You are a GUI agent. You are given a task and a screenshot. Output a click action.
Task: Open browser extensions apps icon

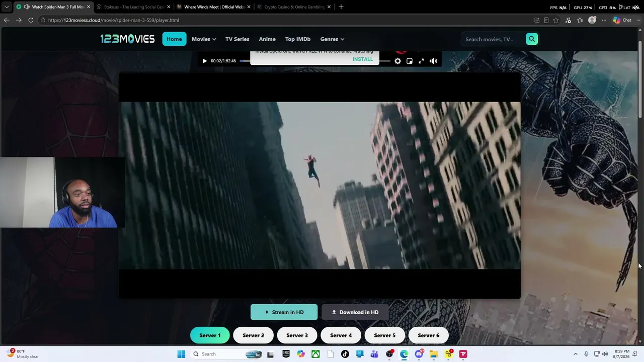[537, 20]
